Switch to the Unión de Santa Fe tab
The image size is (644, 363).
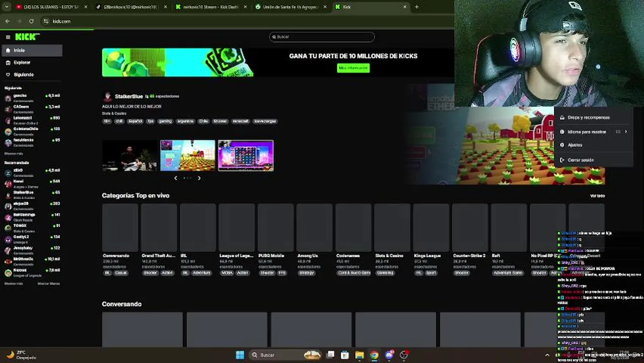(291, 7)
